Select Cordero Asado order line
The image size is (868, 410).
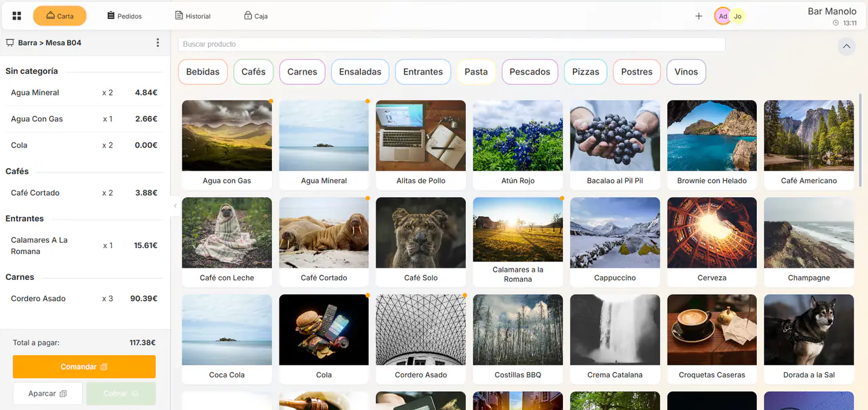tap(84, 298)
